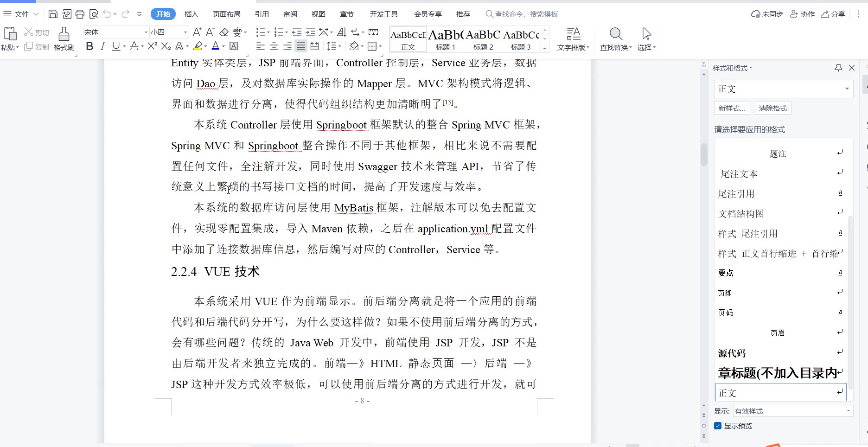Pin the Styles and Formatting panel
Image resolution: width=868 pixels, height=447 pixels.
click(x=838, y=68)
